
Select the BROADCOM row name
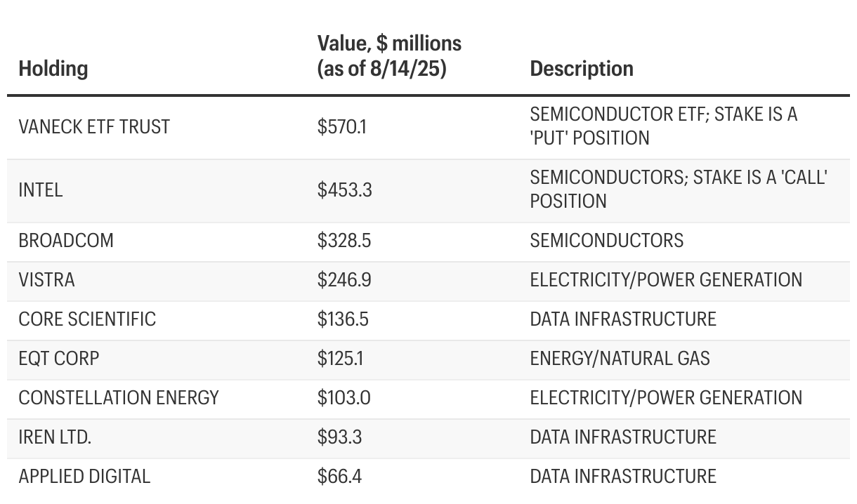tap(66, 241)
